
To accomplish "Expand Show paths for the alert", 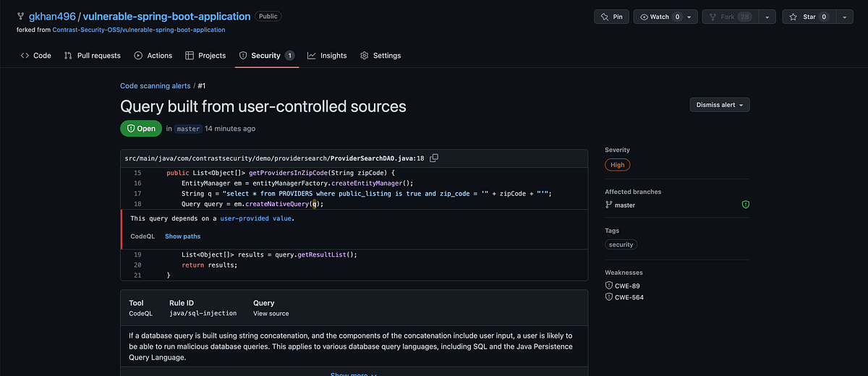I will click(182, 236).
